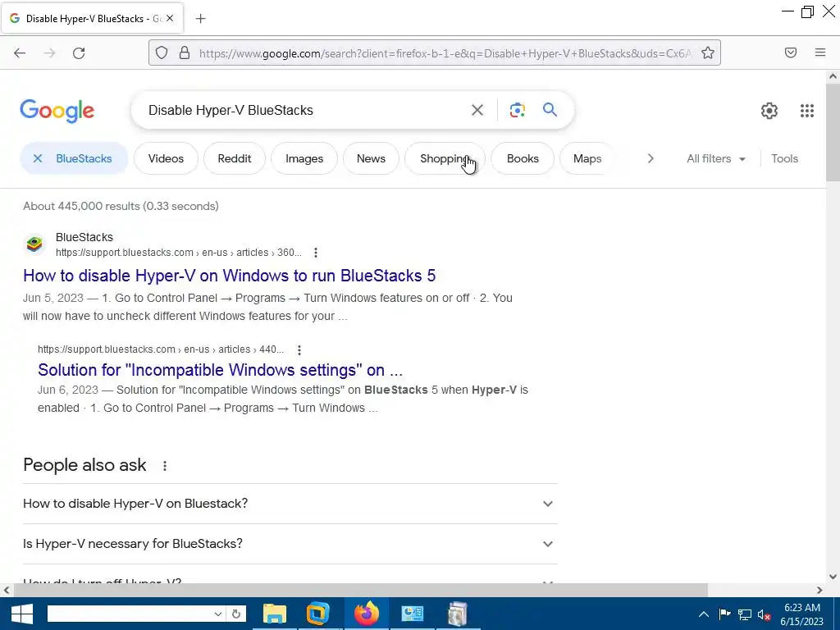Refresh the taskbar address toolbar

(x=235, y=614)
